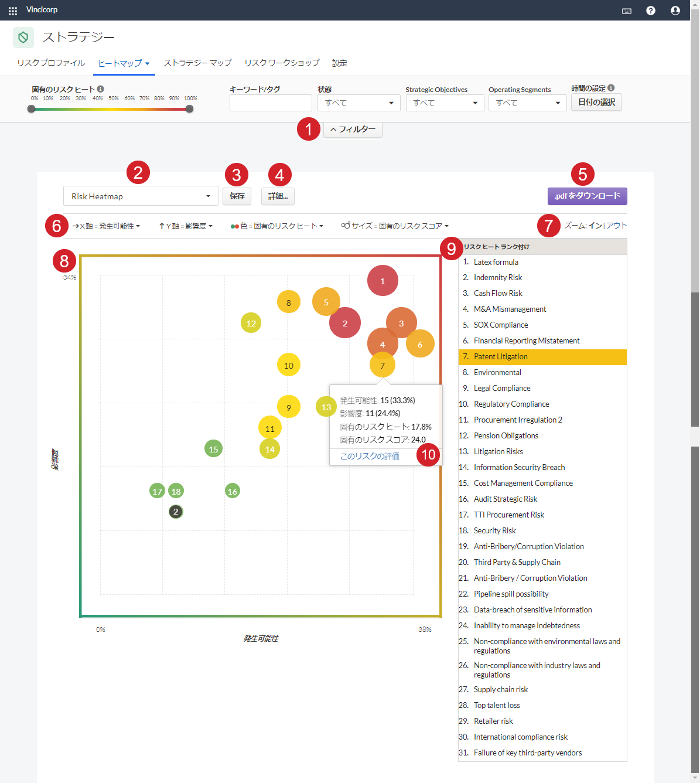The width and height of the screenshot is (700, 783).
Task: Open the Strategic Objectives dropdown
Action: pyautogui.click(x=445, y=103)
